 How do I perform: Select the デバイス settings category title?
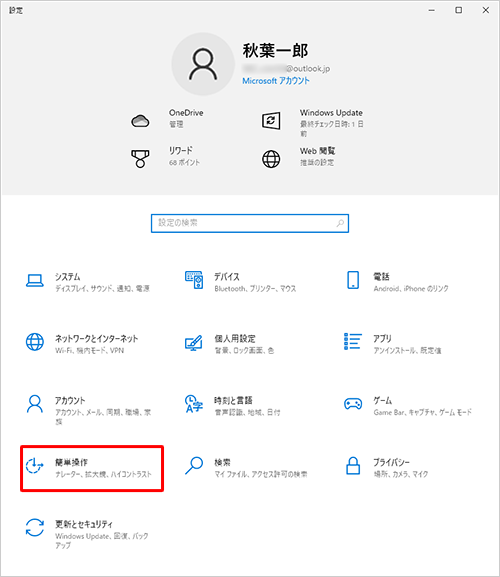tap(227, 277)
